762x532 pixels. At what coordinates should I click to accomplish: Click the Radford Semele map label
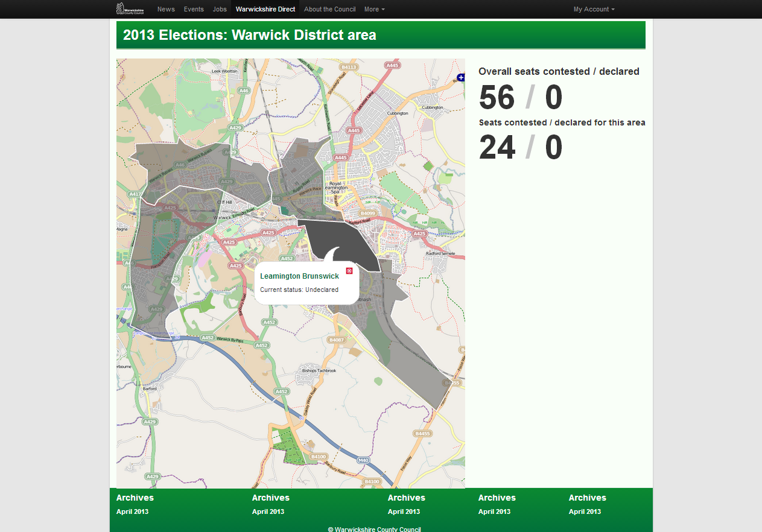[441, 253]
